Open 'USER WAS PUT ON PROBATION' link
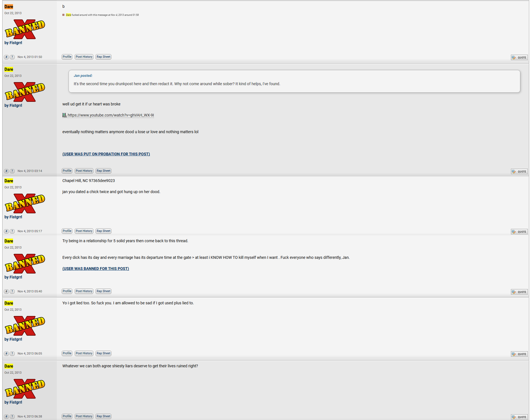The image size is (532, 420). (106, 154)
